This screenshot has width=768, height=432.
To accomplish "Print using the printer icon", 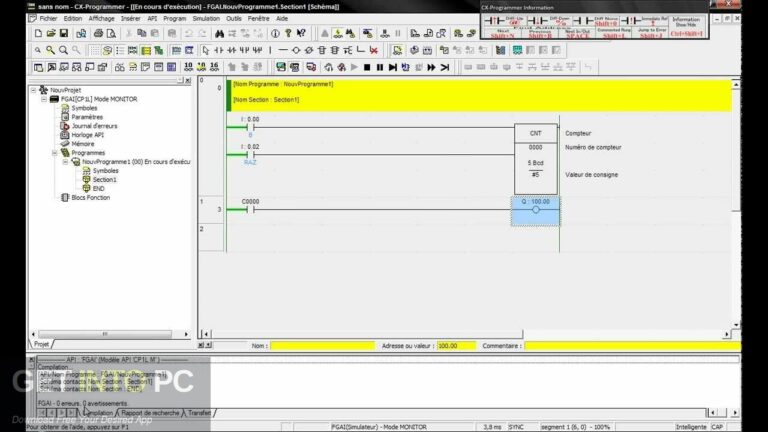I will pyautogui.click(x=98, y=33).
